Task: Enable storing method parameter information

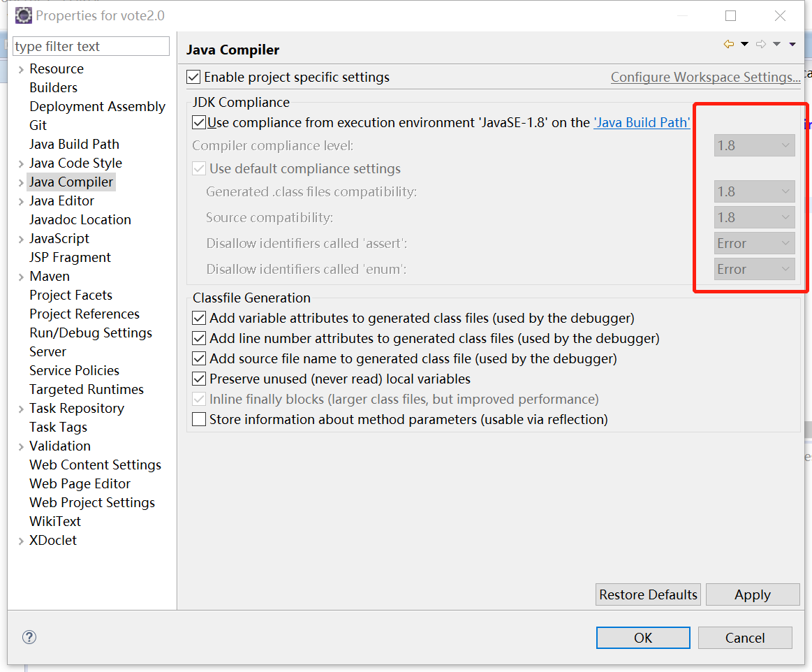Action: [199, 420]
